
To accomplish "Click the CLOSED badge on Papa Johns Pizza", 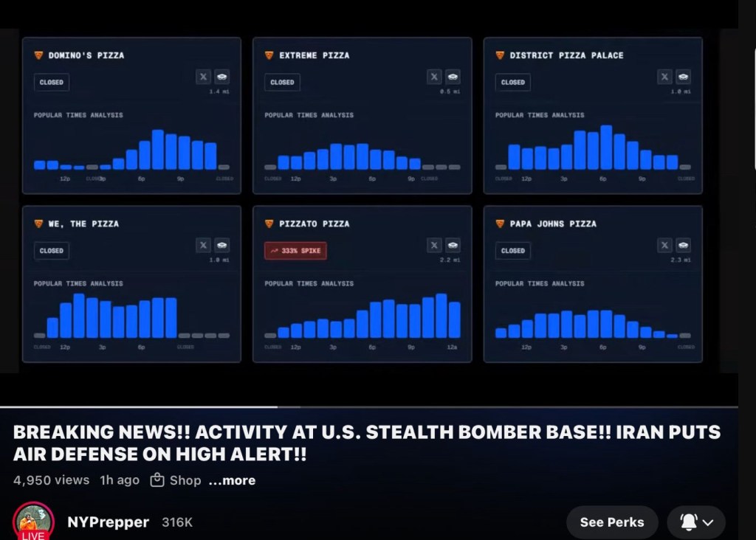I will [x=512, y=251].
